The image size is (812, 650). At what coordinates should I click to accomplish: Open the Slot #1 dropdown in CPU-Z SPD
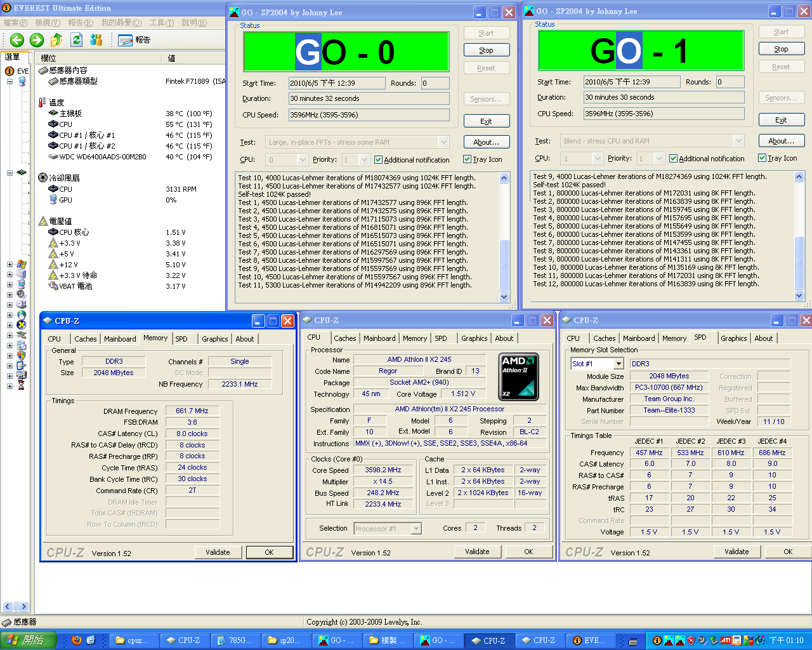point(619,364)
